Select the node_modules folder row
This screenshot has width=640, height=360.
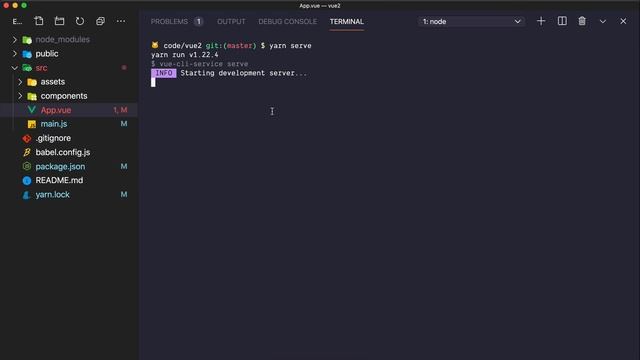pos(69,40)
